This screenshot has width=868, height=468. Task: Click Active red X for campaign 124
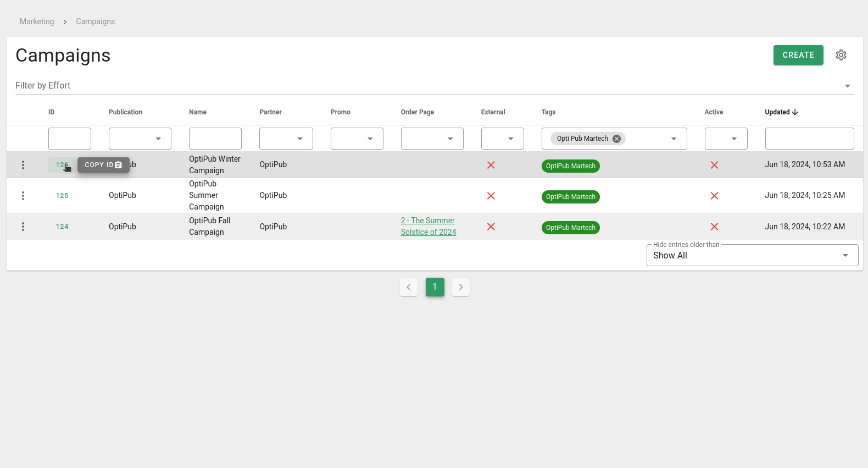coord(714,227)
